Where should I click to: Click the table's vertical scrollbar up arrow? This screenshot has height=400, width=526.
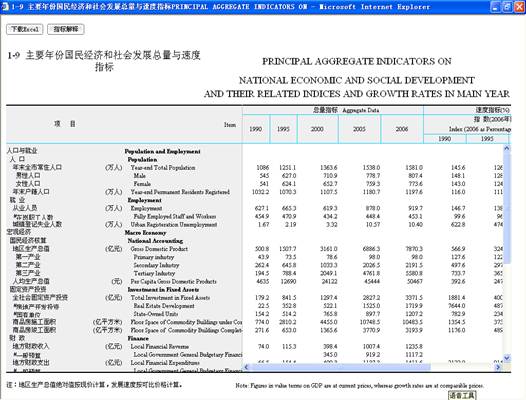click(507, 148)
